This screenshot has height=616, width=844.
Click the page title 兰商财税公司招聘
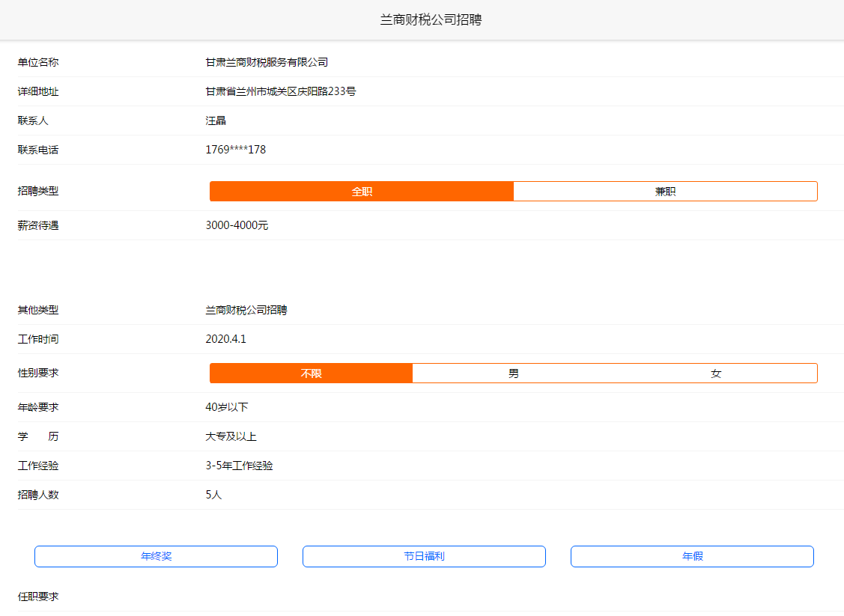pyautogui.click(x=430, y=20)
